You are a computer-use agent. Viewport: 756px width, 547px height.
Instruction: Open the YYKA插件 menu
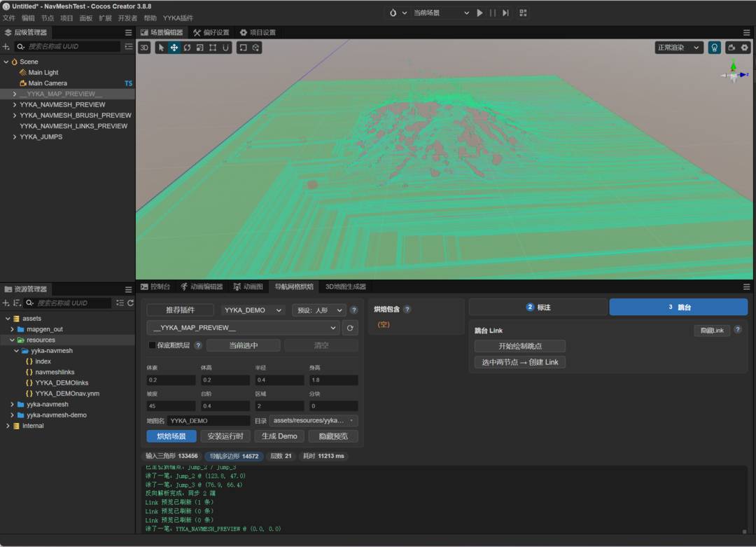(x=178, y=18)
